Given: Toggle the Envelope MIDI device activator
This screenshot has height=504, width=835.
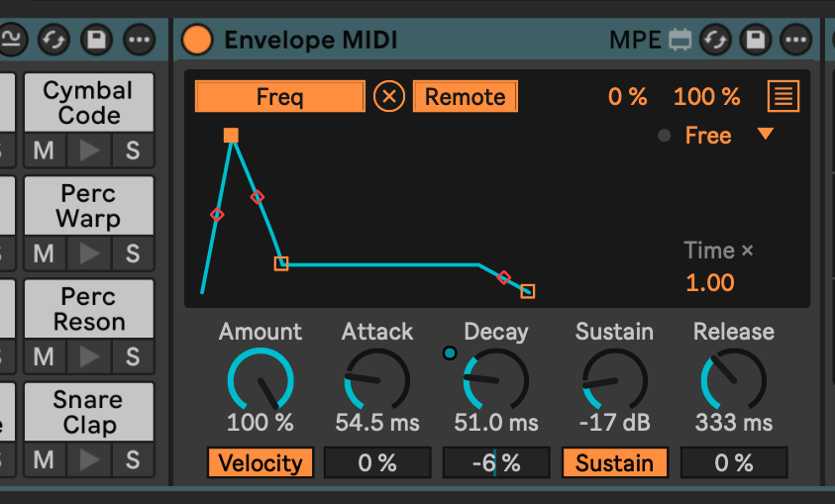Looking at the screenshot, I should click(197, 40).
